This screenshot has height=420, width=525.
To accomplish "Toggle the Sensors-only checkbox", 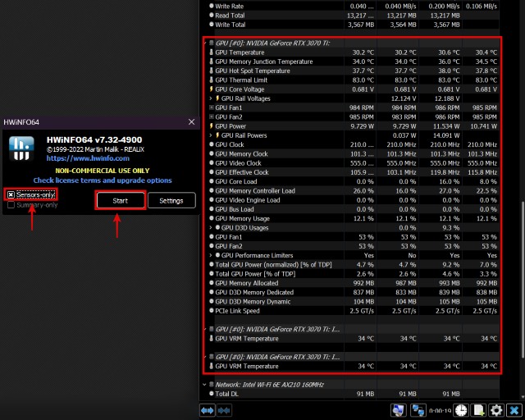I will coord(11,194).
